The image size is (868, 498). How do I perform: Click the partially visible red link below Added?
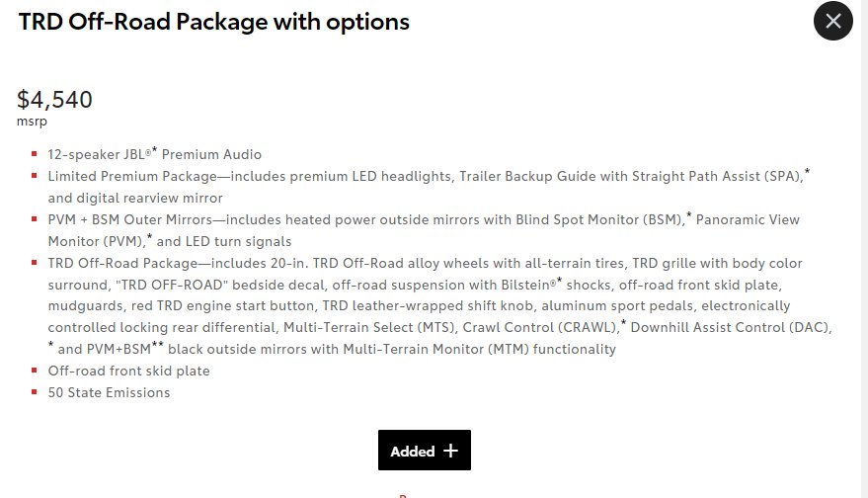[404, 496]
